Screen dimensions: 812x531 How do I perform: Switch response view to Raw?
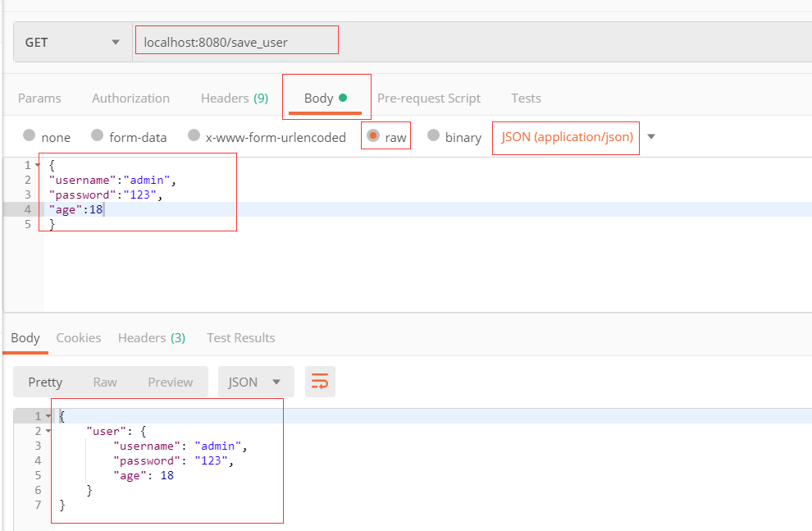point(105,382)
